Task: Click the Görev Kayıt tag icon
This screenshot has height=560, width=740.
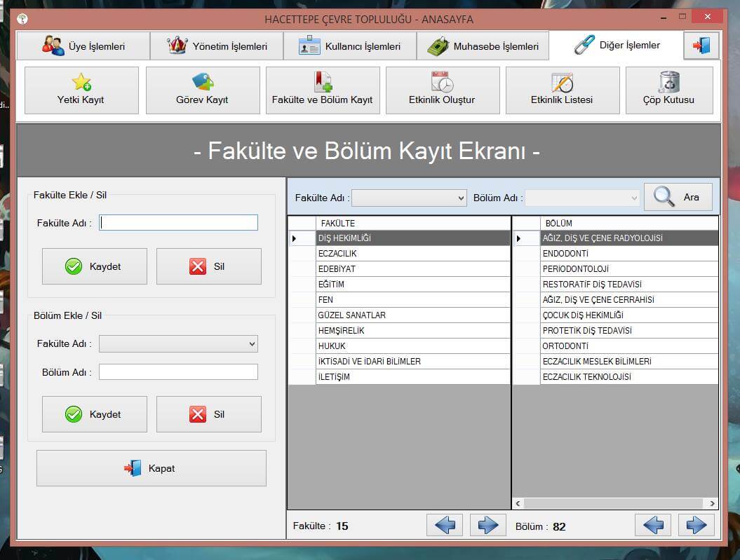Action: pos(202,83)
